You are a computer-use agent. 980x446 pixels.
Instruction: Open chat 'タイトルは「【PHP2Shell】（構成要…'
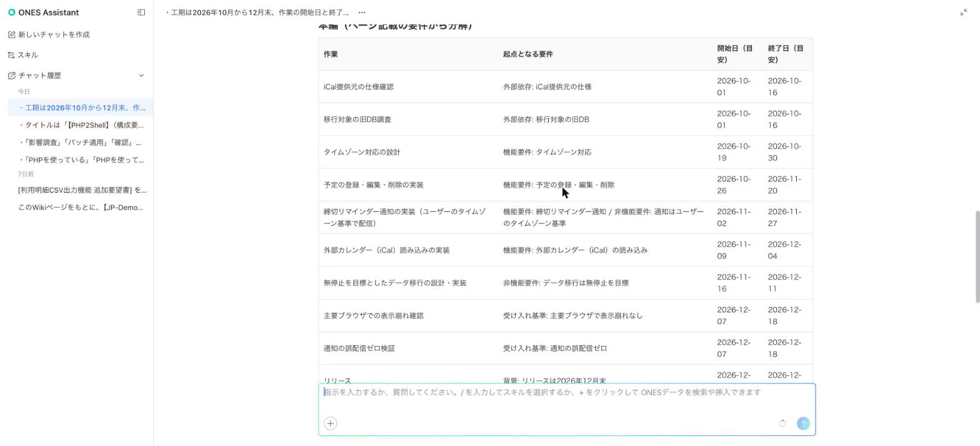[80, 125]
